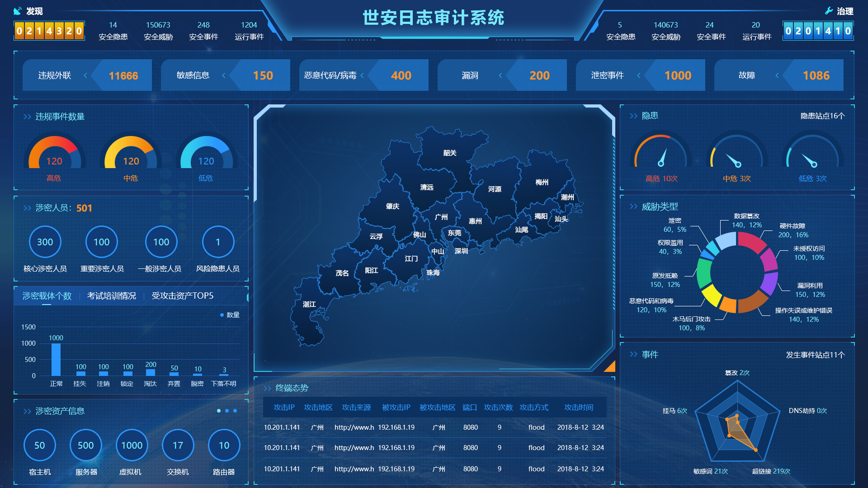868x488 pixels.
Task: Expand the 故障 chevron arrow
Action: tap(777, 75)
